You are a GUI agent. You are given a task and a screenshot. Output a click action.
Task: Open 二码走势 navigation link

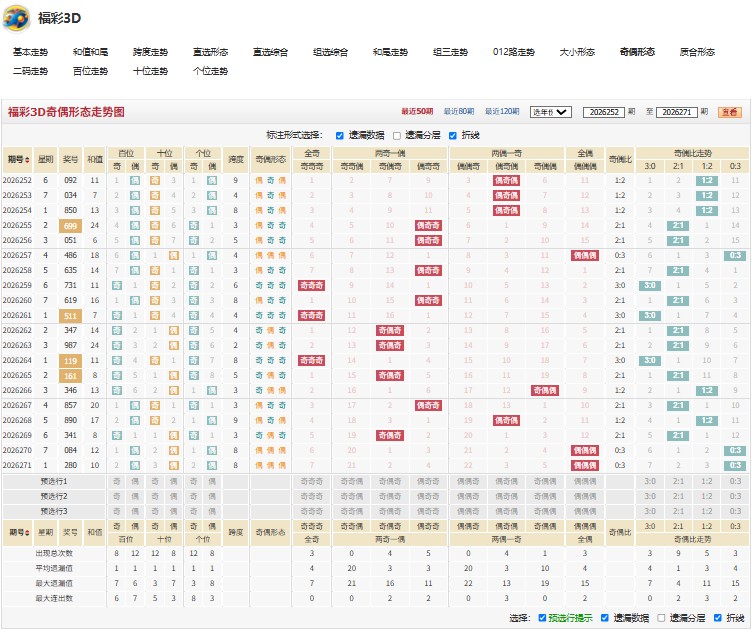point(31,71)
